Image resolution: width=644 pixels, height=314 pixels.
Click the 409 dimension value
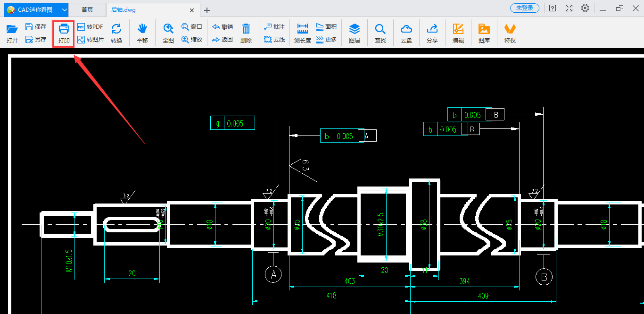click(x=483, y=296)
